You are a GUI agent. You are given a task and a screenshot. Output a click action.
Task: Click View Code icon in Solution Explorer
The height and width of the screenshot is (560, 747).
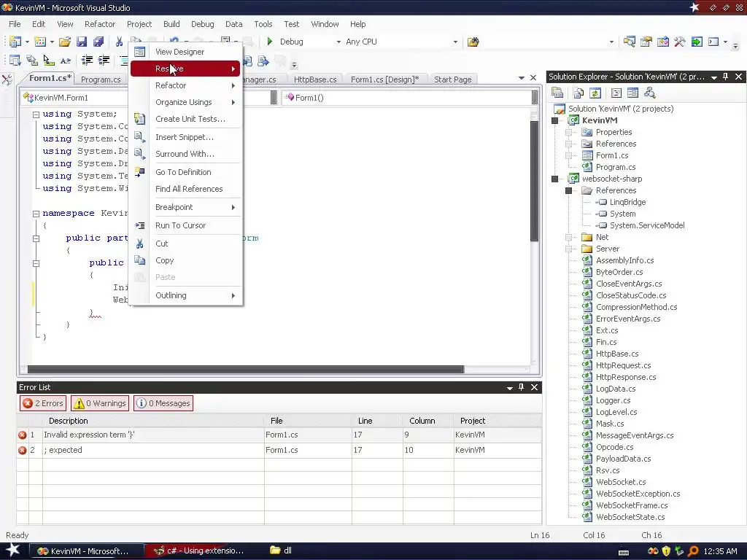tap(616, 93)
